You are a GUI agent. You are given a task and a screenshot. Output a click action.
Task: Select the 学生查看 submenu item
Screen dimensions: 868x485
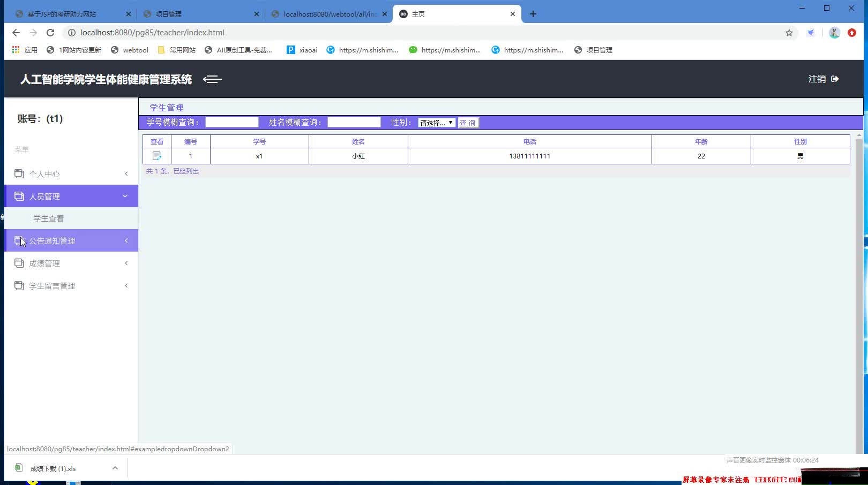coord(49,218)
